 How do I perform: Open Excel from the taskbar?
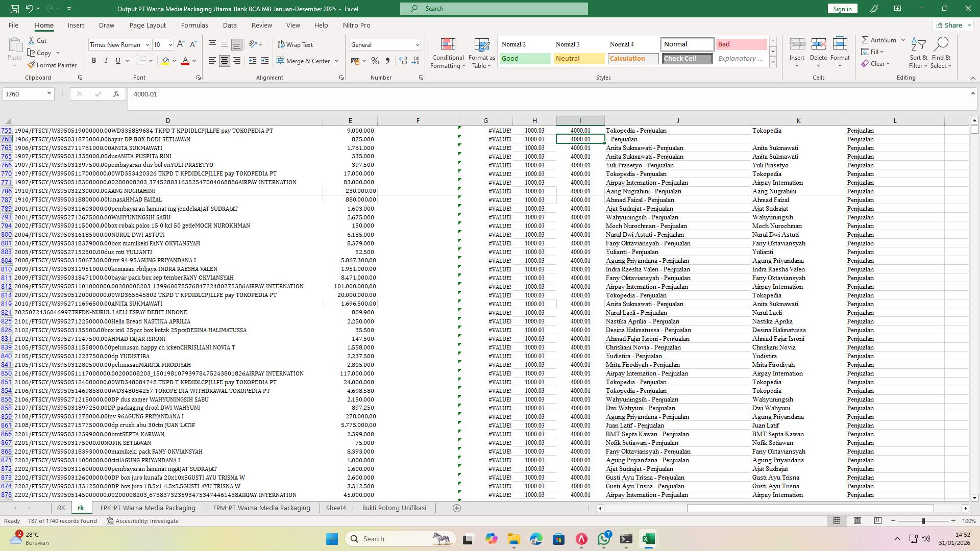pyautogui.click(x=648, y=538)
